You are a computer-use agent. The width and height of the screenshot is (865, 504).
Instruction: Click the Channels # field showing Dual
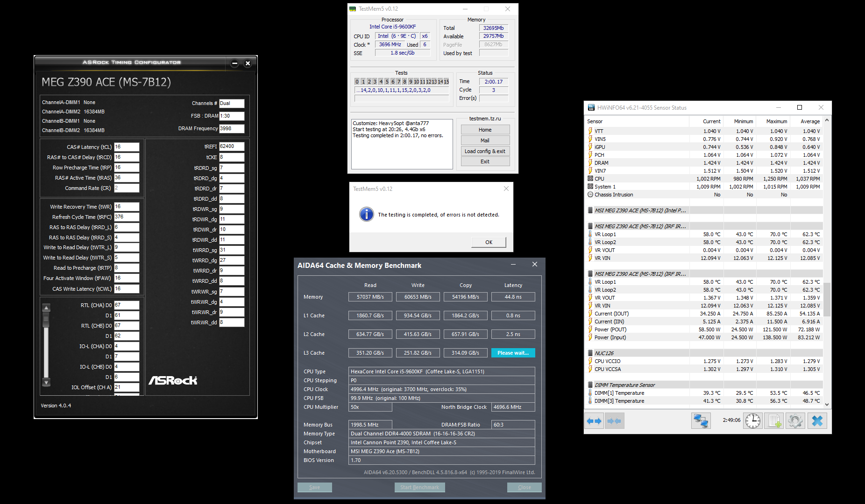232,104
